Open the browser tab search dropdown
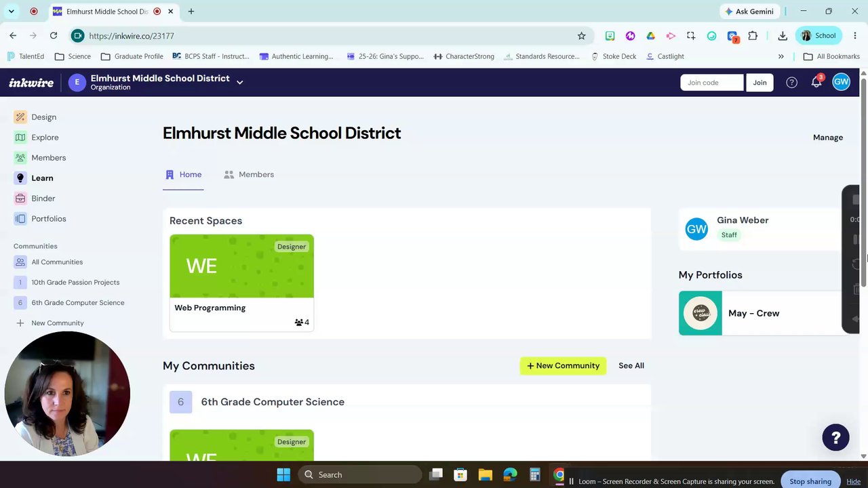The image size is (868, 488). click(11, 12)
